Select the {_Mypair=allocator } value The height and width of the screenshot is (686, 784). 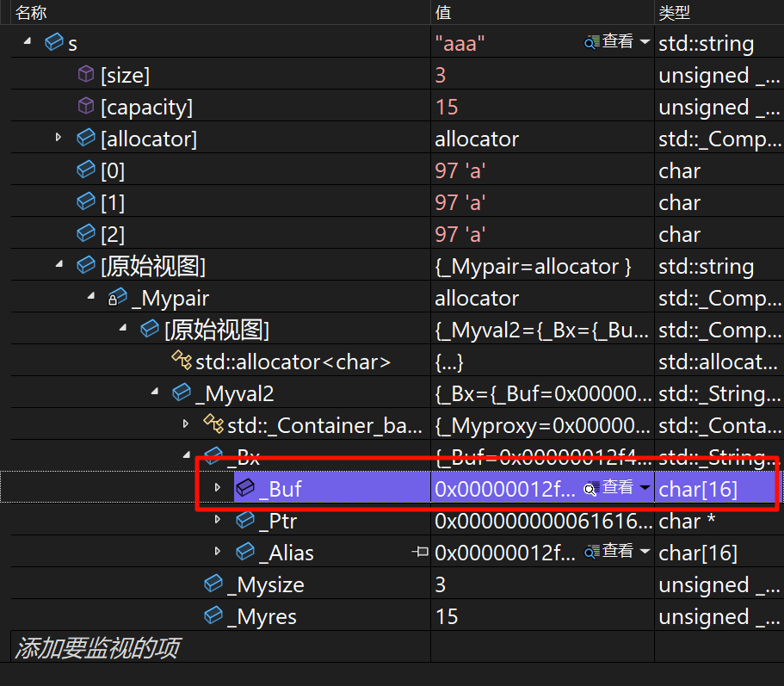click(x=533, y=267)
